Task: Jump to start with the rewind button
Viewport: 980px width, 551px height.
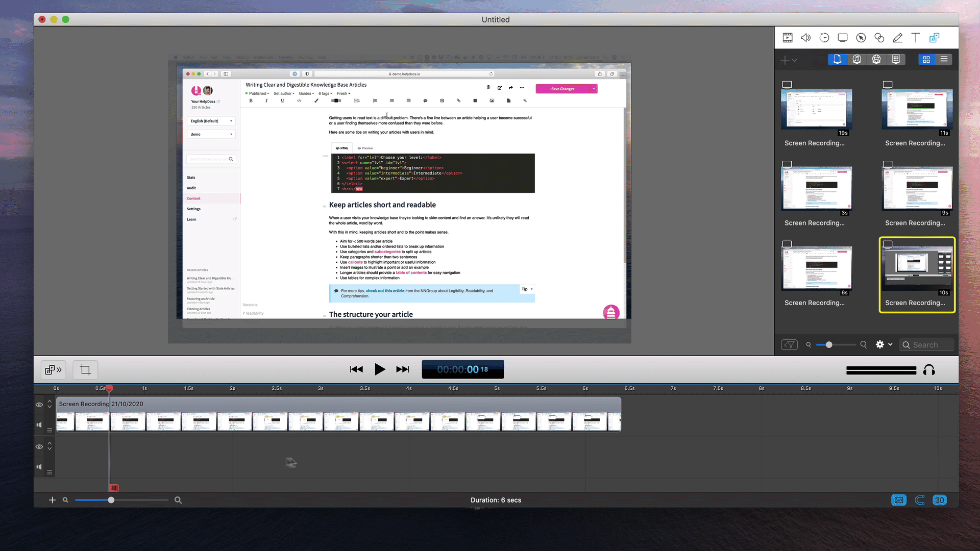Action: point(356,369)
